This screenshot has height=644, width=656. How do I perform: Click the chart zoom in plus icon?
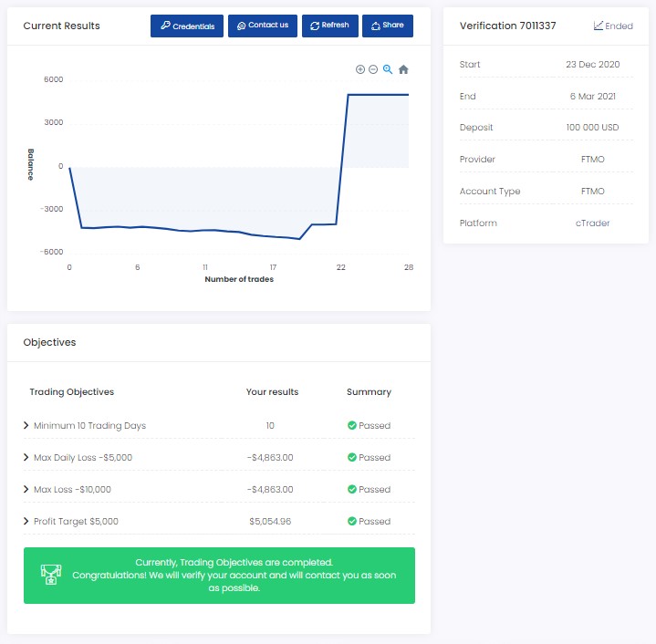[x=360, y=69]
